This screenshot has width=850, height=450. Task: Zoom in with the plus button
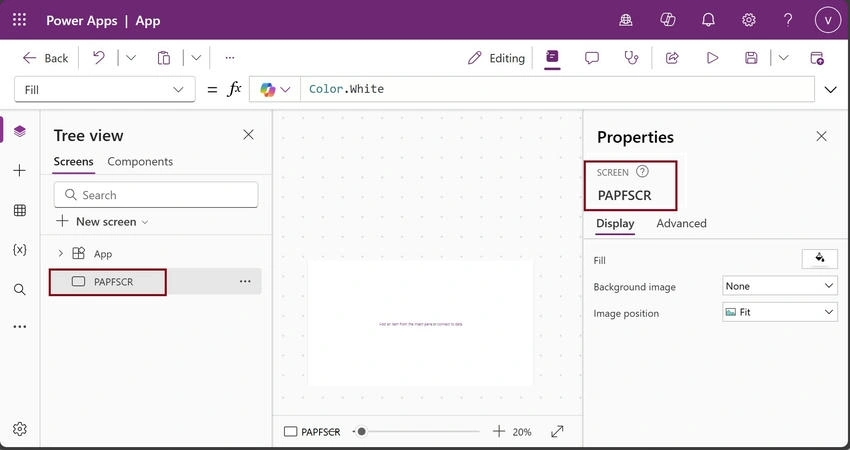pyautogui.click(x=499, y=432)
